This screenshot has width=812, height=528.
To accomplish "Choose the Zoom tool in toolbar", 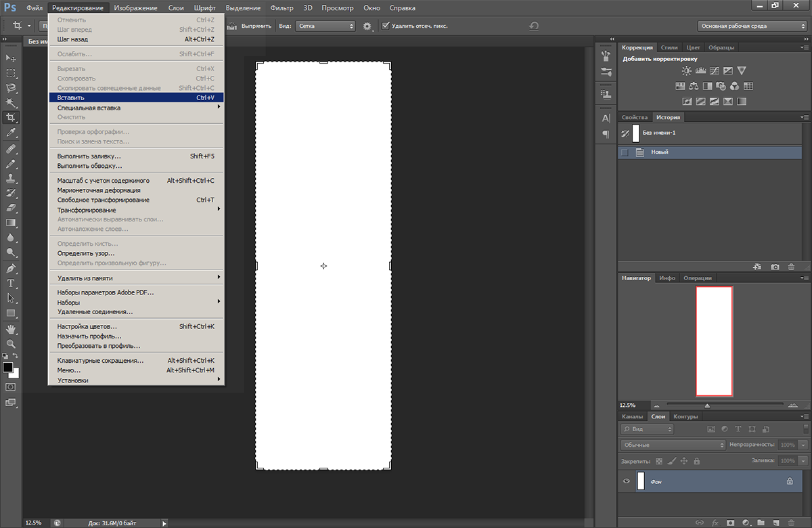I will coord(11,344).
